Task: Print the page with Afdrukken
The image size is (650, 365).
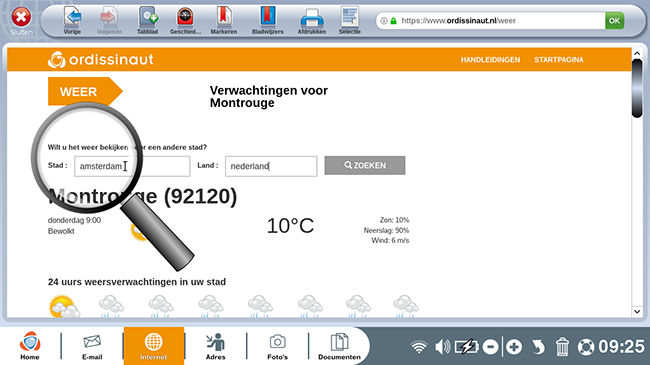Action: coord(312,20)
